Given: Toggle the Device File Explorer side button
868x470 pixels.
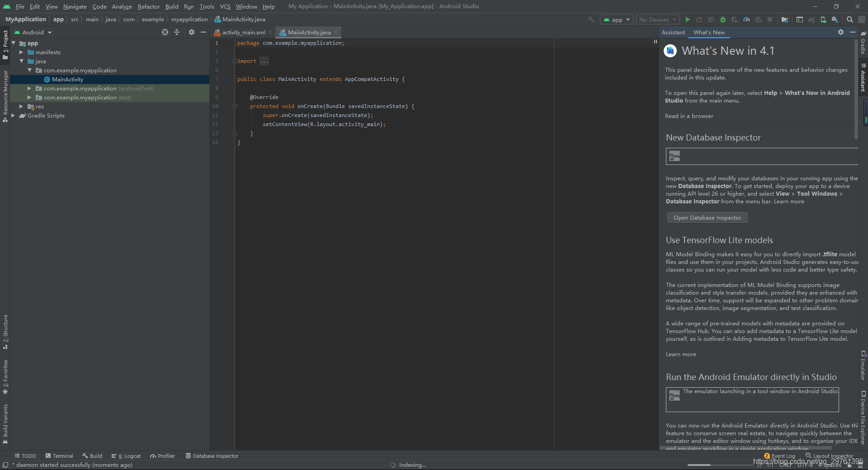Looking at the screenshot, I should (x=863, y=418).
